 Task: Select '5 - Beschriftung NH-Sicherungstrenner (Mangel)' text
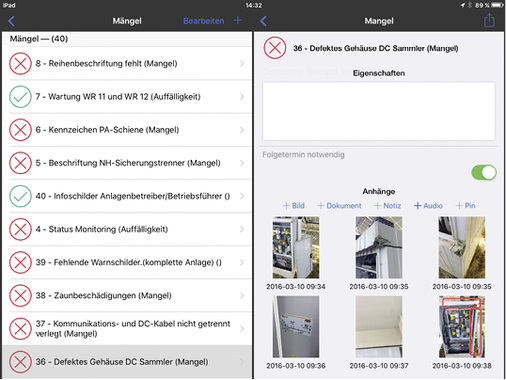pos(128,163)
